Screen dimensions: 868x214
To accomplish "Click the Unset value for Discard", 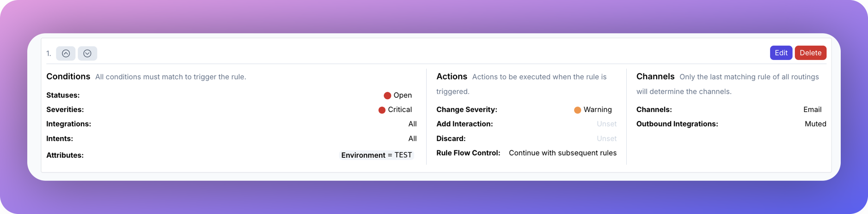I will point(606,139).
